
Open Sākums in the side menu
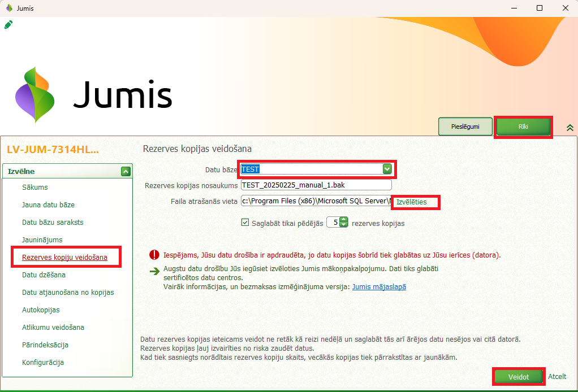(x=35, y=187)
